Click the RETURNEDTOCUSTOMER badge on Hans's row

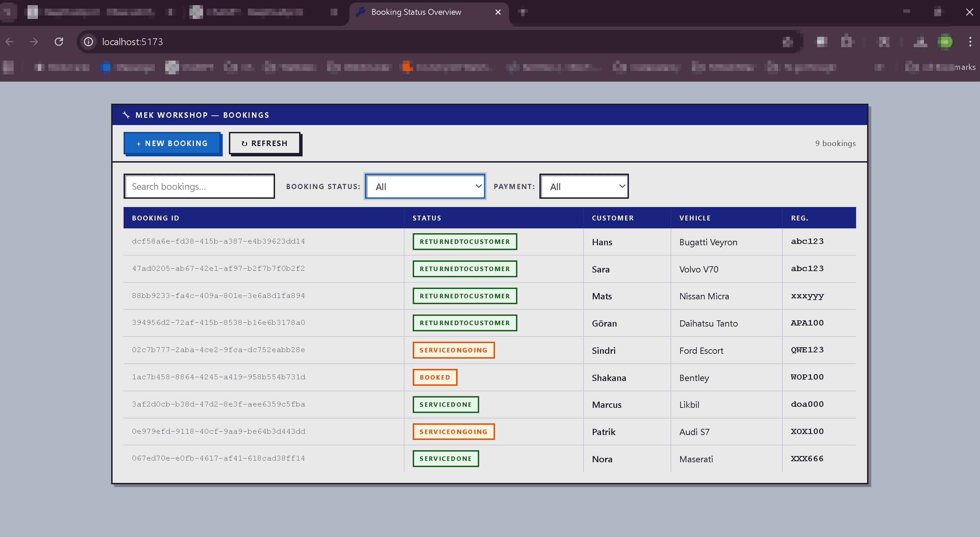pyautogui.click(x=464, y=241)
